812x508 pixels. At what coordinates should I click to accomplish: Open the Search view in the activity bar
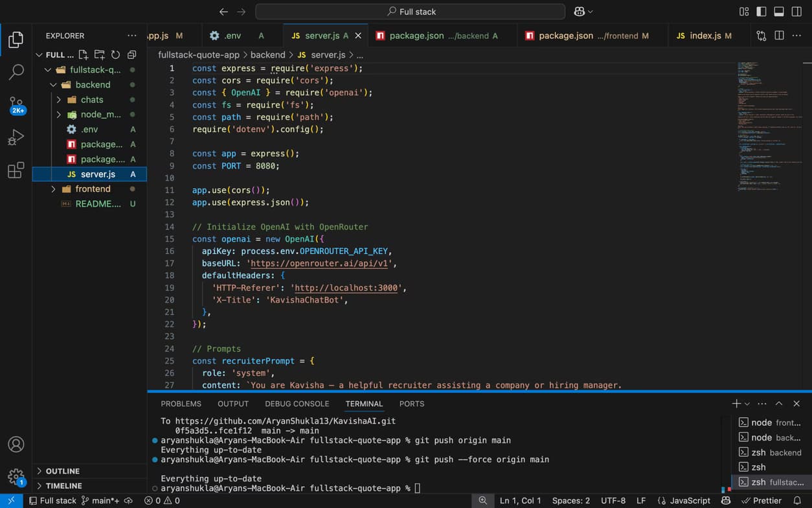click(16, 71)
